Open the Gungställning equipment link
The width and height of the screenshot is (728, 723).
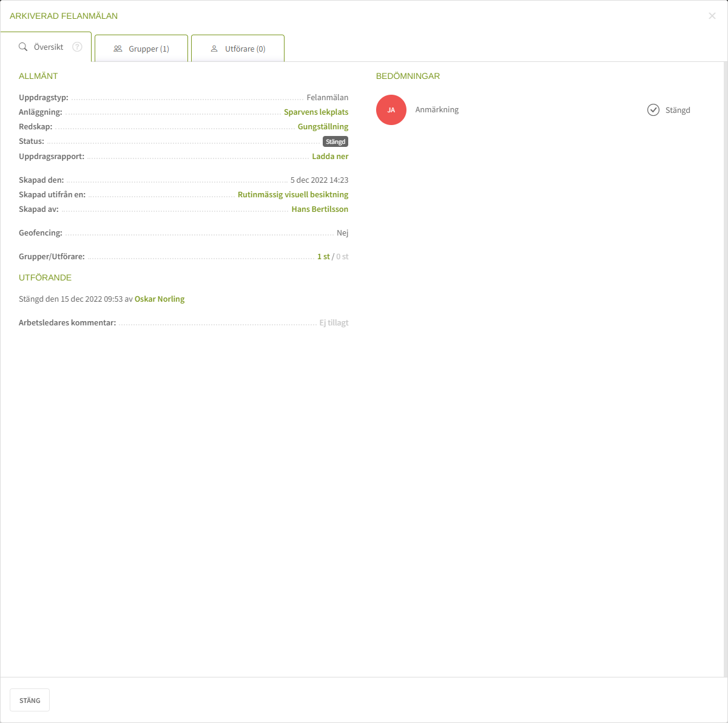click(323, 127)
